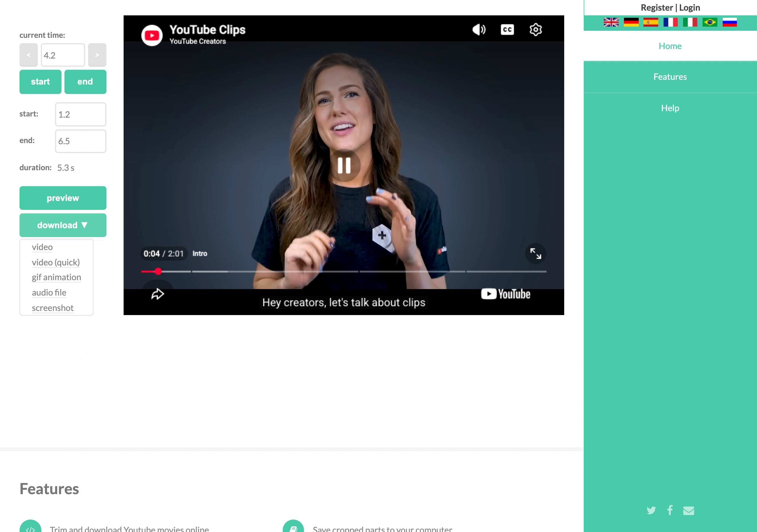Open the Login link

pyautogui.click(x=689, y=8)
